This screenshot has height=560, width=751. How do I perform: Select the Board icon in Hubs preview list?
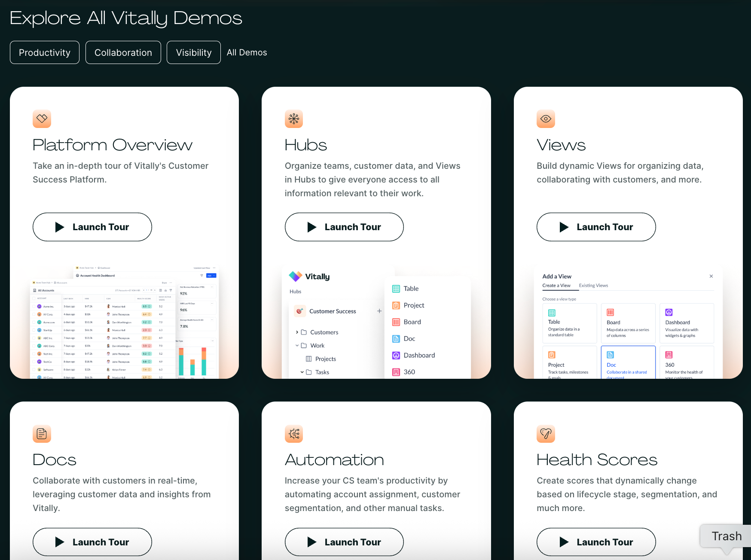396,322
